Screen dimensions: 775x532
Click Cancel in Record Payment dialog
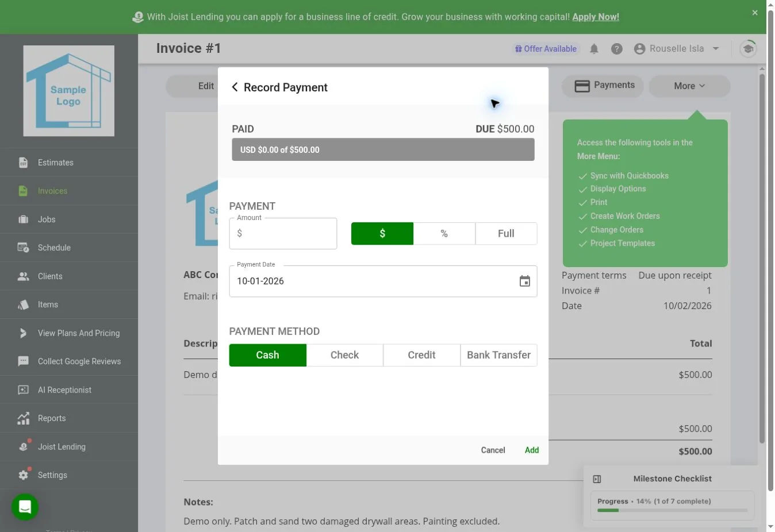click(493, 450)
